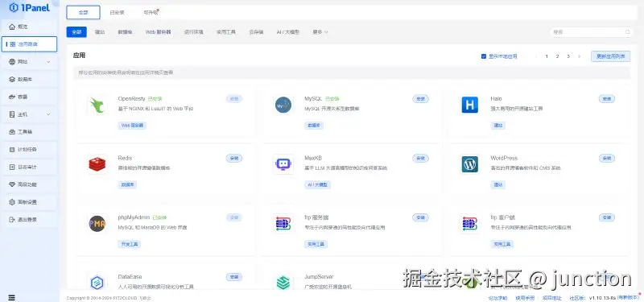Click the JumpServer app logo
Viewport: 644px width, 302px height.
(x=283, y=283)
